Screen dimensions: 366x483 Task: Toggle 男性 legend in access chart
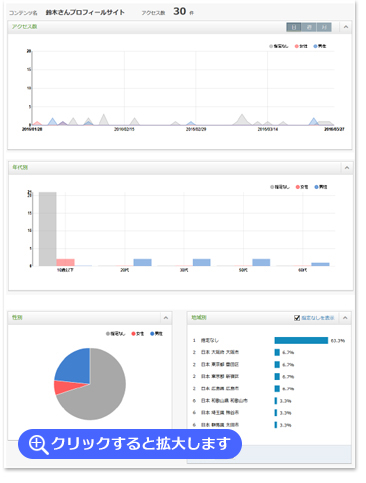tap(320, 46)
